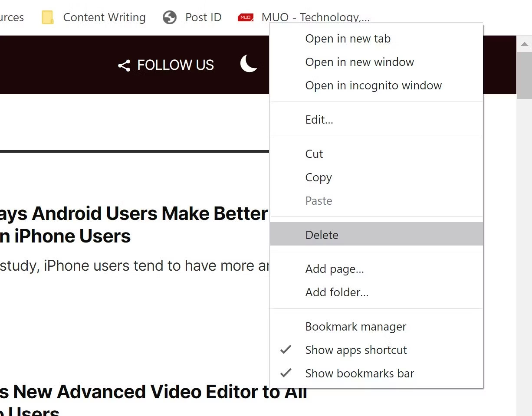Choose Open in new tab

pos(376,39)
